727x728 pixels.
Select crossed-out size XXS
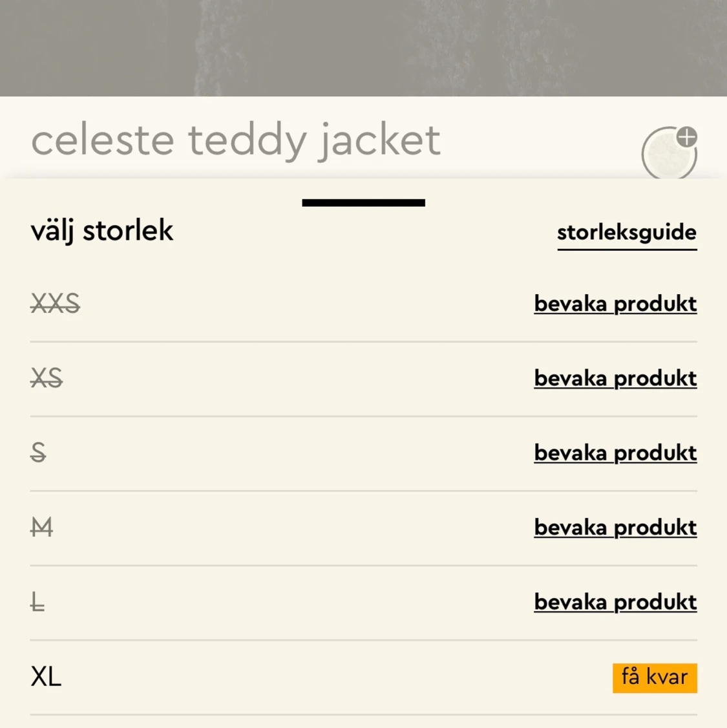click(55, 304)
